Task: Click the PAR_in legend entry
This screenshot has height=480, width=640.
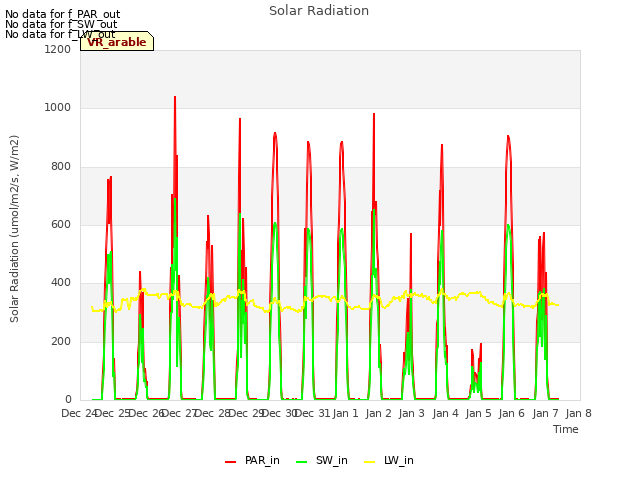Action: [252, 460]
